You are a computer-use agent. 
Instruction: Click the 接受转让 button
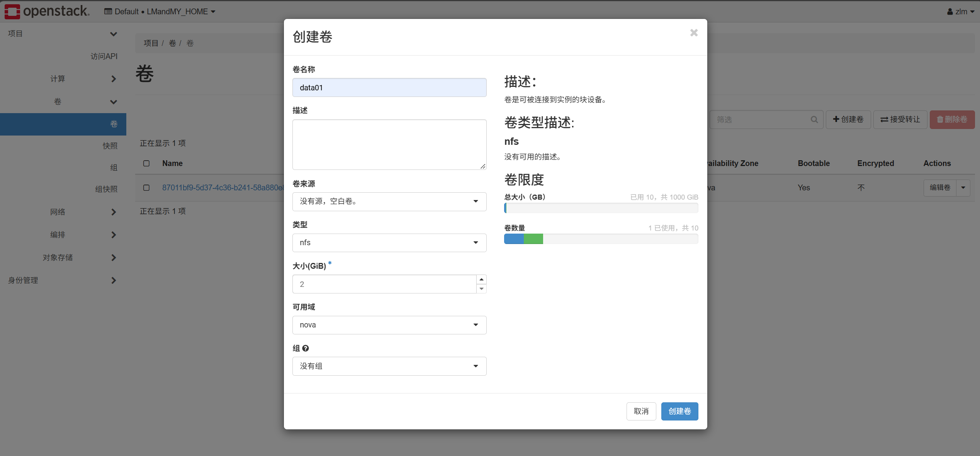(900, 120)
